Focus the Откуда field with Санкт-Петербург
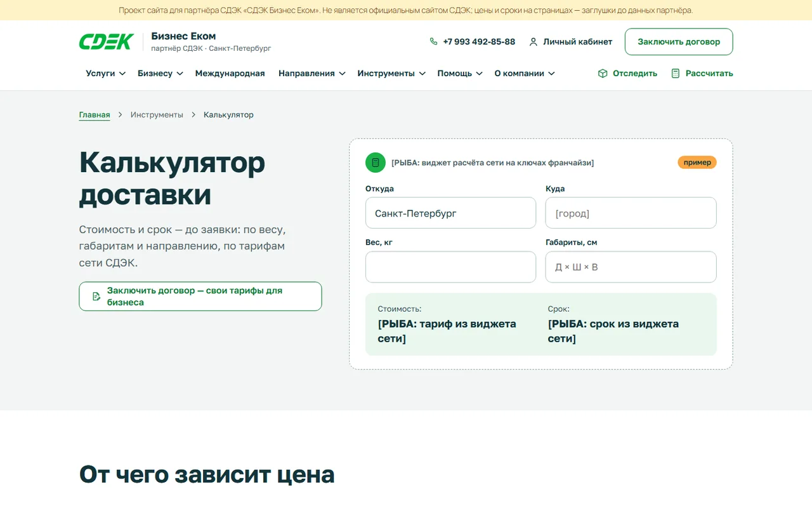812x508 pixels. [x=450, y=213]
